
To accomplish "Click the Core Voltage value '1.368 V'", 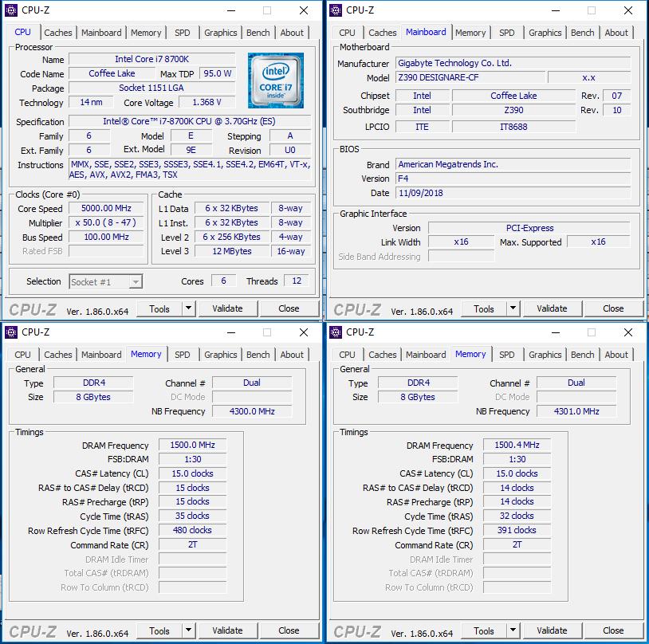I will (207, 102).
